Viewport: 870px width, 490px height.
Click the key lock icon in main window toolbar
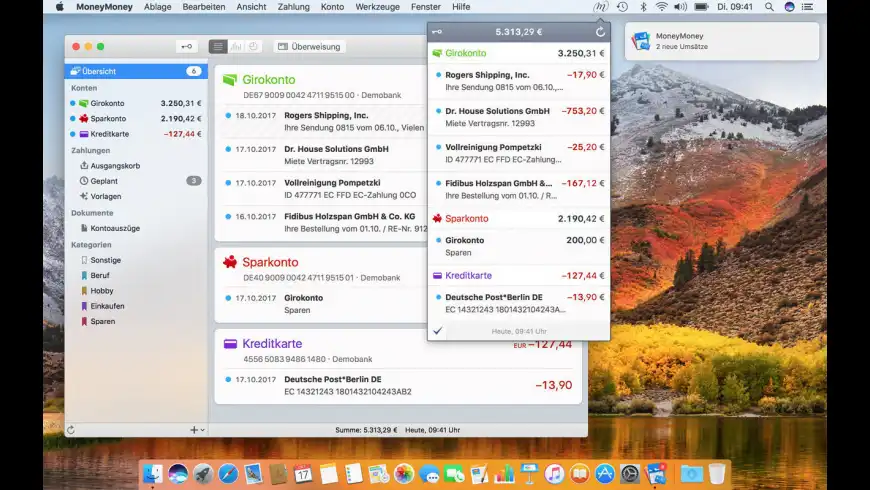187,47
